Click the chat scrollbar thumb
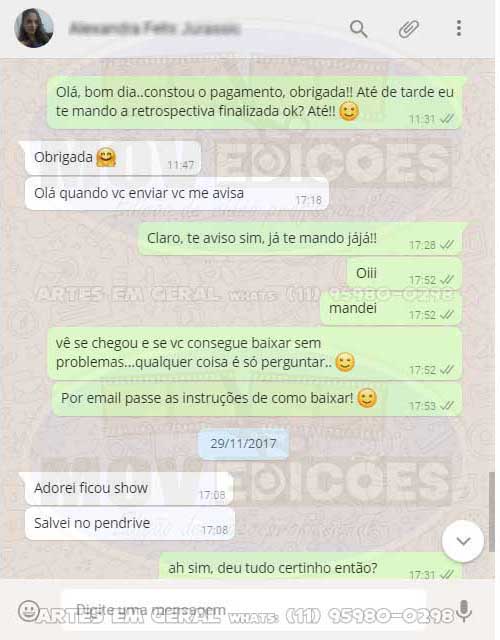This screenshot has height=640, width=500. tap(493, 512)
